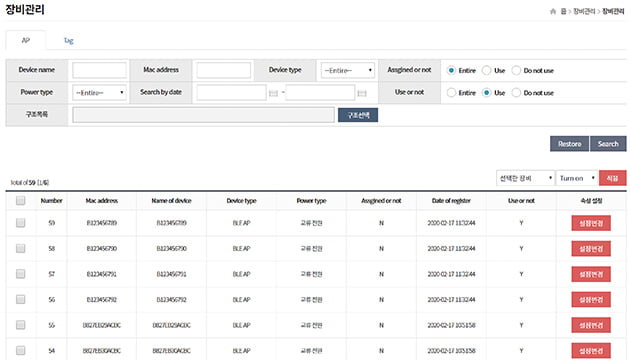The width and height of the screenshot is (630, 364).
Task: Select Do not use for Assigned or not
Action: (x=516, y=70)
